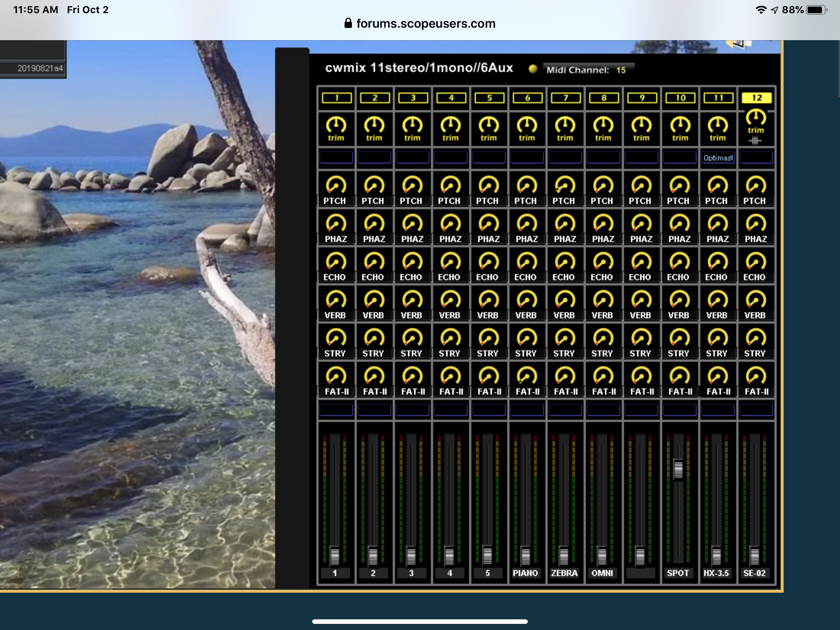Select the PIANO channel name label
The width and height of the screenshot is (840, 630).
tap(525, 573)
